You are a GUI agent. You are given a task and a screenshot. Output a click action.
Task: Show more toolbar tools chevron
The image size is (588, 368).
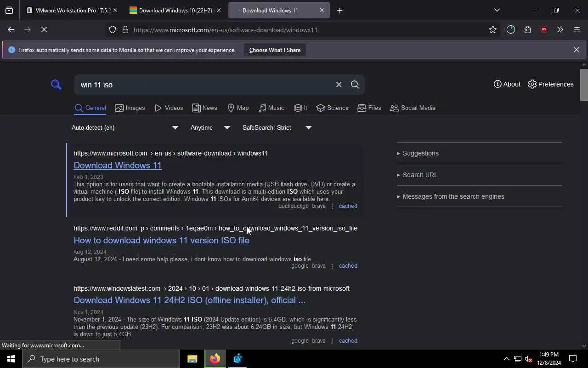click(x=560, y=30)
